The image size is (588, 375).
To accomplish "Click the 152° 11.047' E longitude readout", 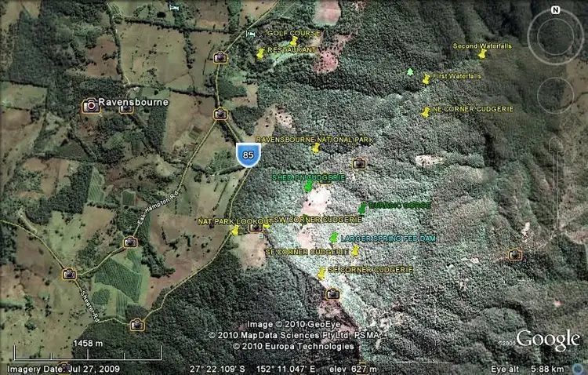I will 286,369.
